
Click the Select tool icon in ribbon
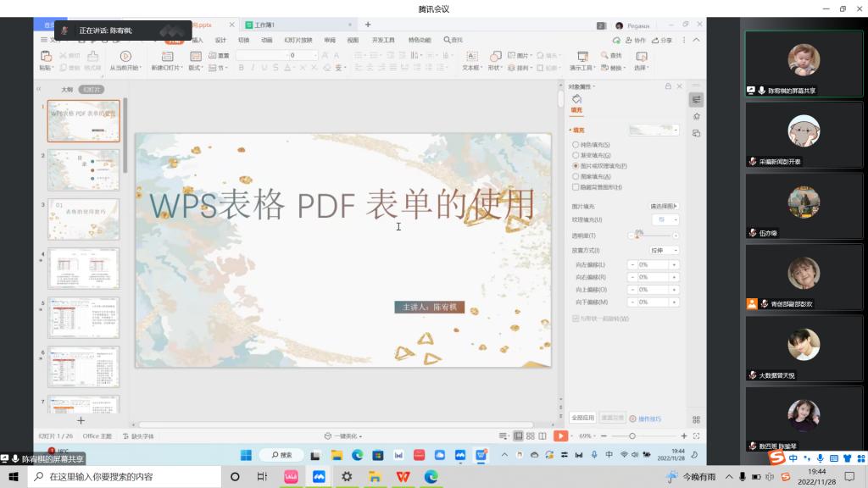pos(642,57)
